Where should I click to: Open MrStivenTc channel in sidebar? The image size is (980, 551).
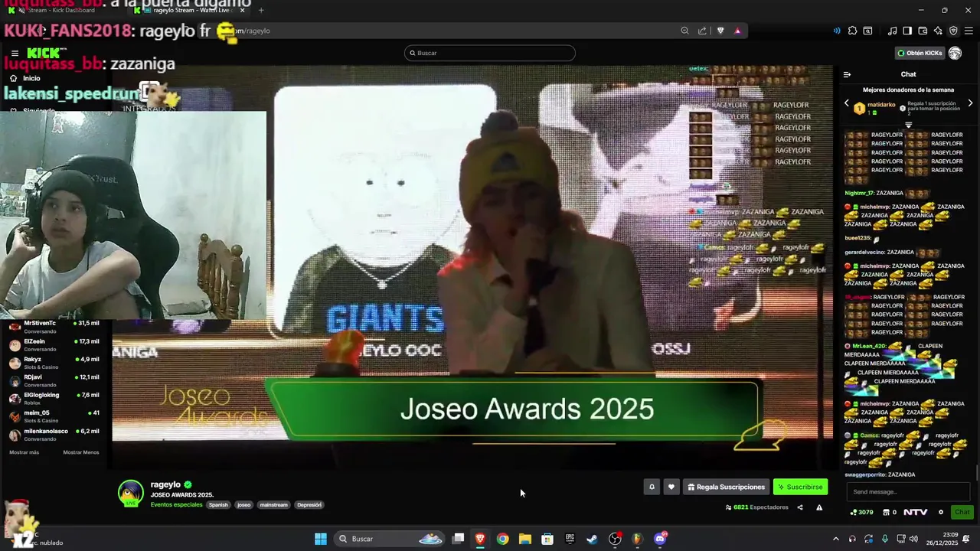54,327
